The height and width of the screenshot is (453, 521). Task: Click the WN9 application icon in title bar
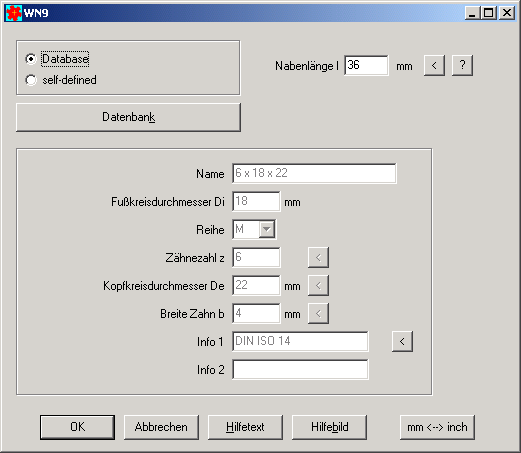pyautogui.click(x=14, y=13)
